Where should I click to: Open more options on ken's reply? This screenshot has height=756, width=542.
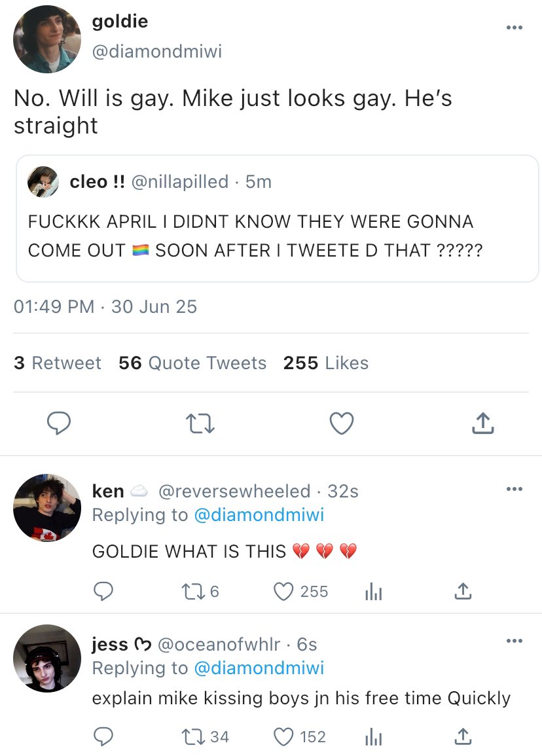coord(515,489)
